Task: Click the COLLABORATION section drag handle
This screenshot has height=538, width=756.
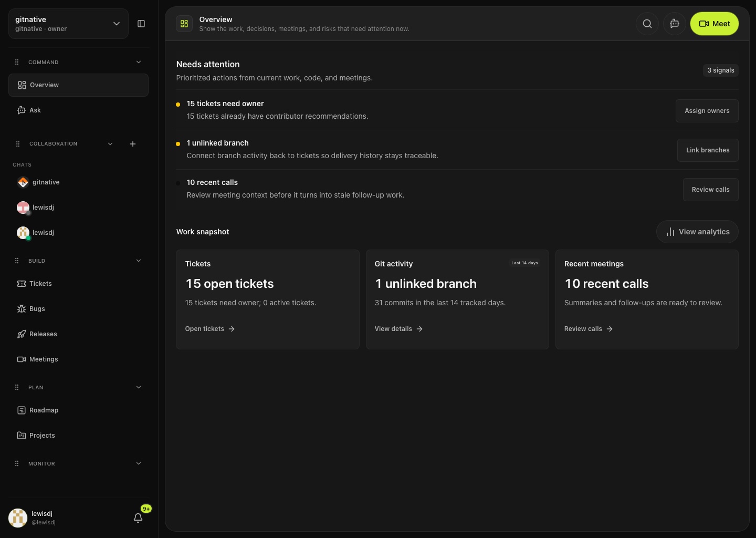Action: (x=18, y=144)
